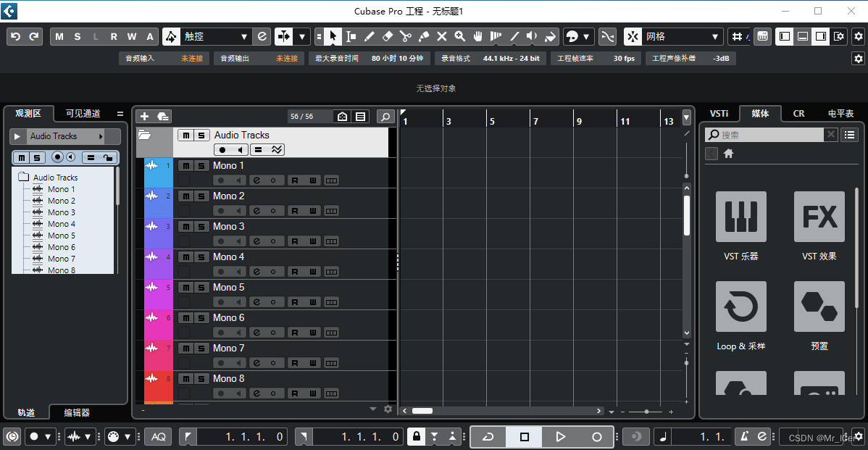Viewport: 868px width, 450px height.
Task: Select the Draw pencil tool
Action: 370,36
